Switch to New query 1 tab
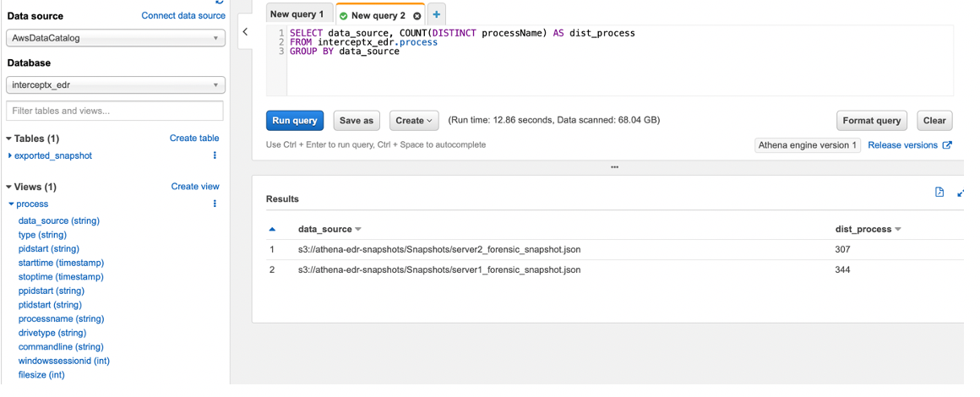Screen dimensions: 980x397 pos(297,14)
